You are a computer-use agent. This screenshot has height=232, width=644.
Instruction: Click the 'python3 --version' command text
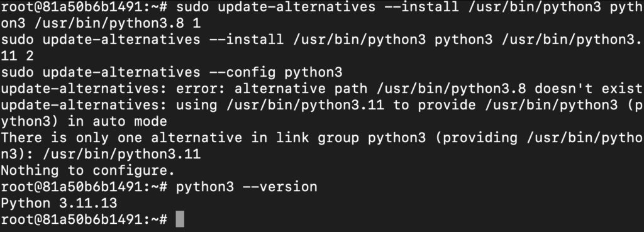click(247, 187)
